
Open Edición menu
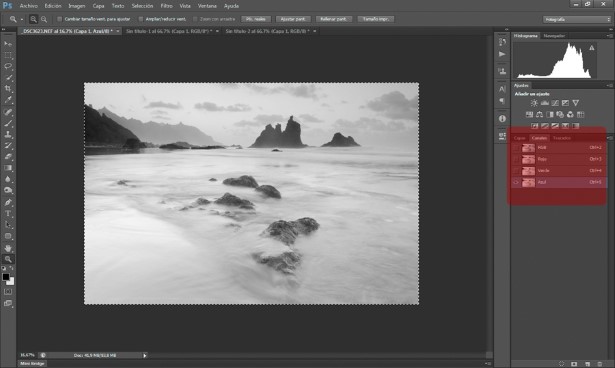[53, 6]
